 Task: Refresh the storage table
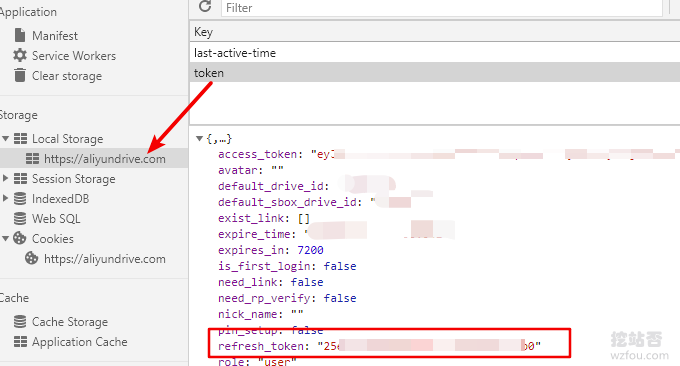point(205,7)
